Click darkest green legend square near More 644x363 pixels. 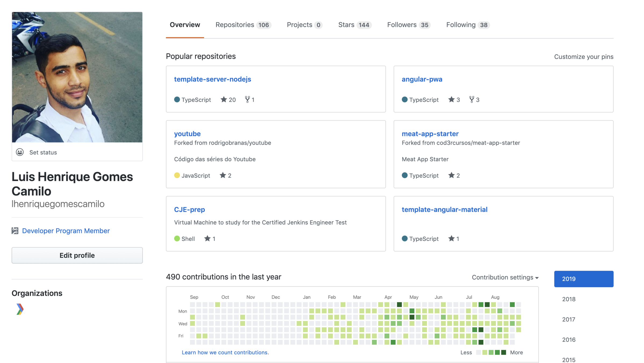pos(504,352)
